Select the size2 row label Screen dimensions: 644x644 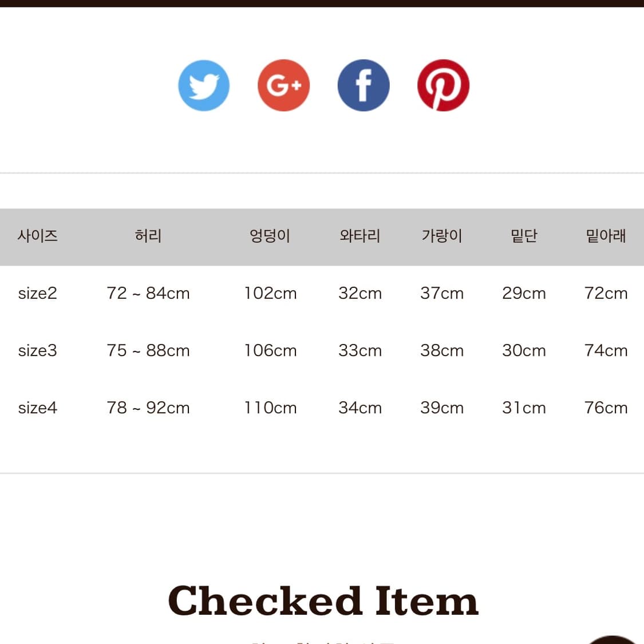coord(38,293)
